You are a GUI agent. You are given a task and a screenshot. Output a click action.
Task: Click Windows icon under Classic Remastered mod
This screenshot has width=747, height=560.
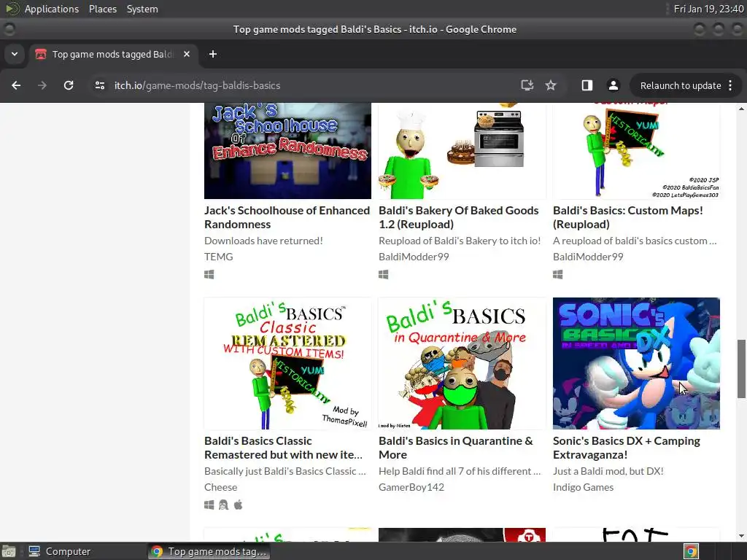click(x=209, y=505)
